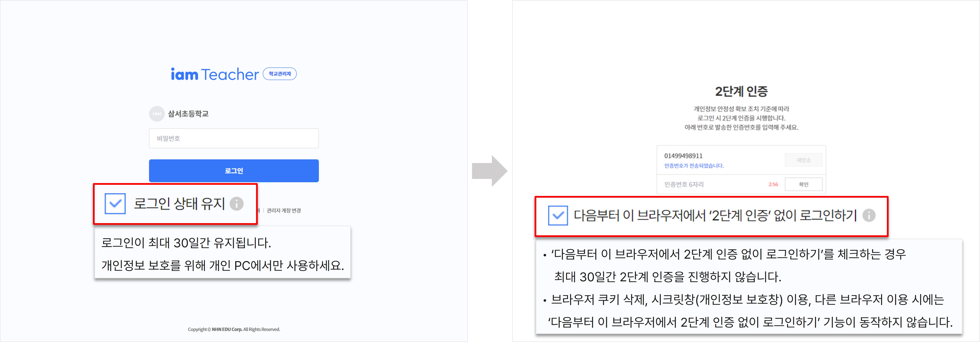Click the red 2:56 countdown timer
The image size is (980, 343).
point(773,184)
